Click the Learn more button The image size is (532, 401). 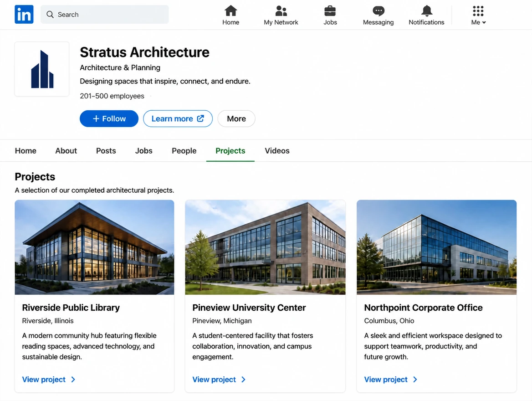pyautogui.click(x=178, y=118)
